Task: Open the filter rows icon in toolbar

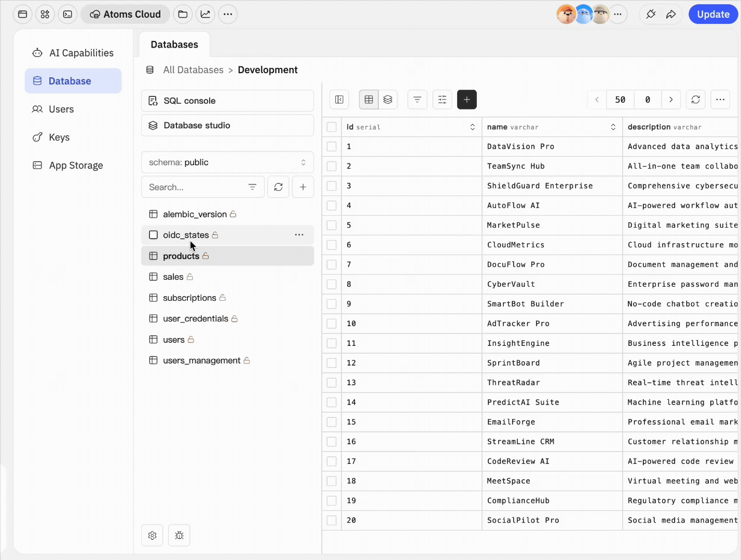Action: (417, 99)
